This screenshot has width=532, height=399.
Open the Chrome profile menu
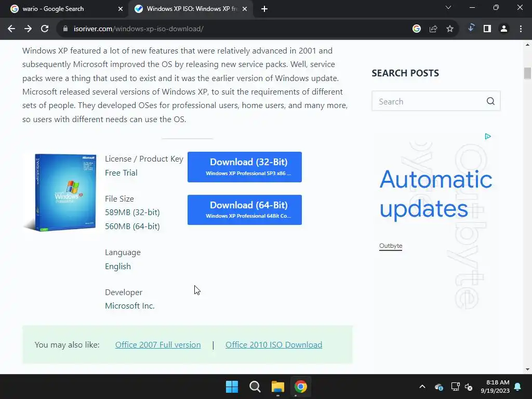504,29
